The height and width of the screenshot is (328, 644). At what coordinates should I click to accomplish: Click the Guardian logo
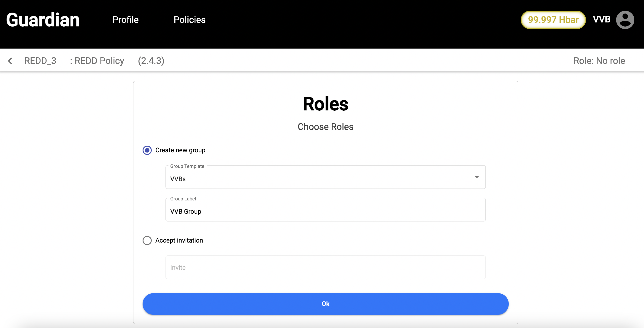pos(43,20)
